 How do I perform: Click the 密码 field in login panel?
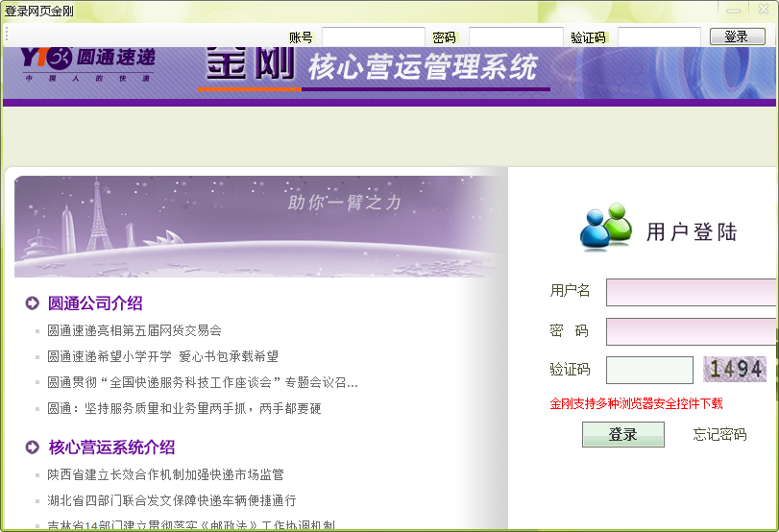click(x=691, y=332)
